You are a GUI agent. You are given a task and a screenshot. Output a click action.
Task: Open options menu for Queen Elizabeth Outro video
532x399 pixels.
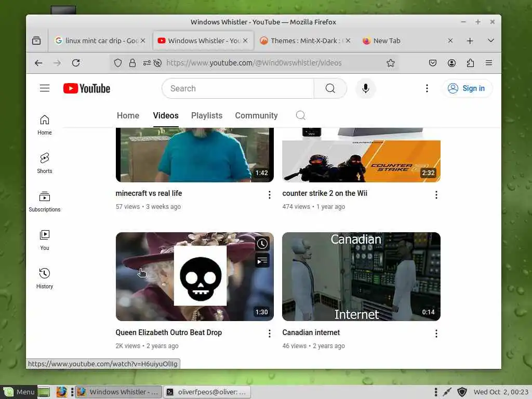[x=270, y=334]
